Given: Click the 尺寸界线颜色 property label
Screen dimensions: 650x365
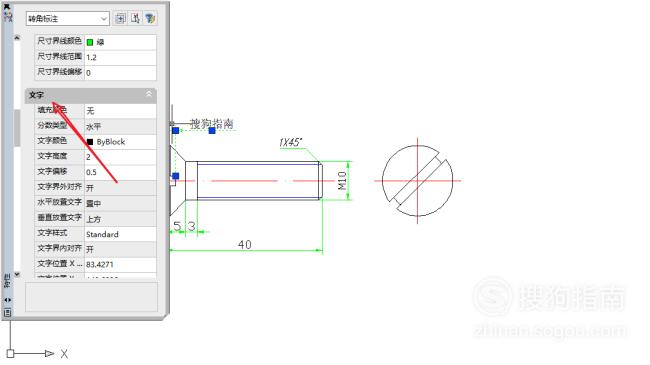Looking at the screenshot, I should click(59, 41).
